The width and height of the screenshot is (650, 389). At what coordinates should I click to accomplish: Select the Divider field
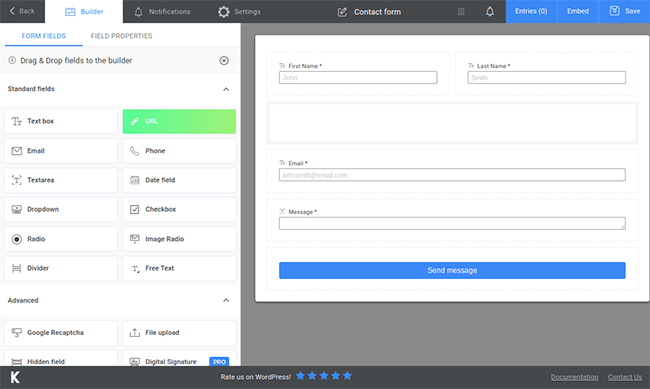click(61, 268)
